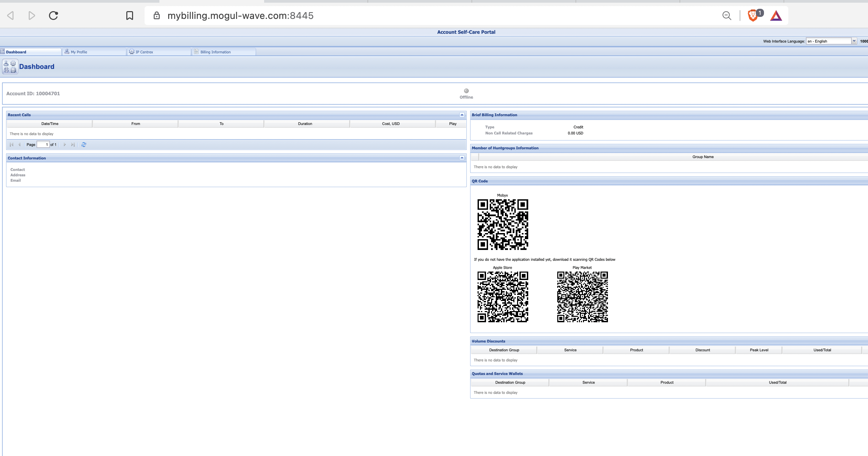Click the page number input field

pyautogui.click(x=43, y=145)
